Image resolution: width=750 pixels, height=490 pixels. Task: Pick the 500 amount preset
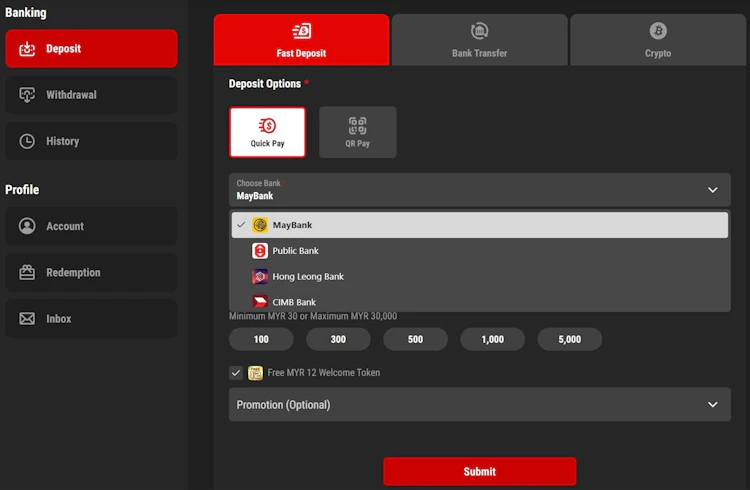[415, 339]
